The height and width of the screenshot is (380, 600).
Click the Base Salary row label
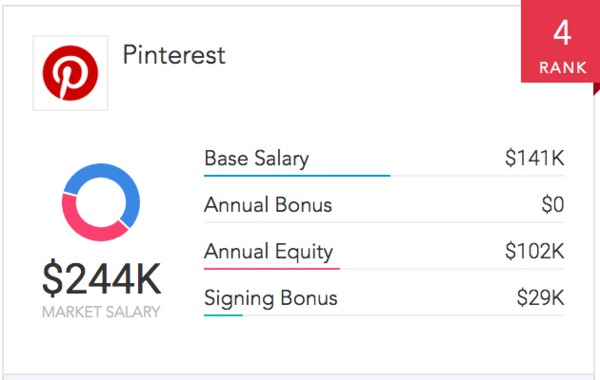(x=256, y=158)
